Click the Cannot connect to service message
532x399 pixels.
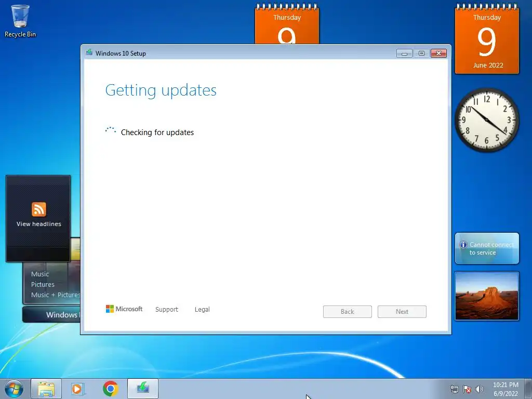[491, 248]
